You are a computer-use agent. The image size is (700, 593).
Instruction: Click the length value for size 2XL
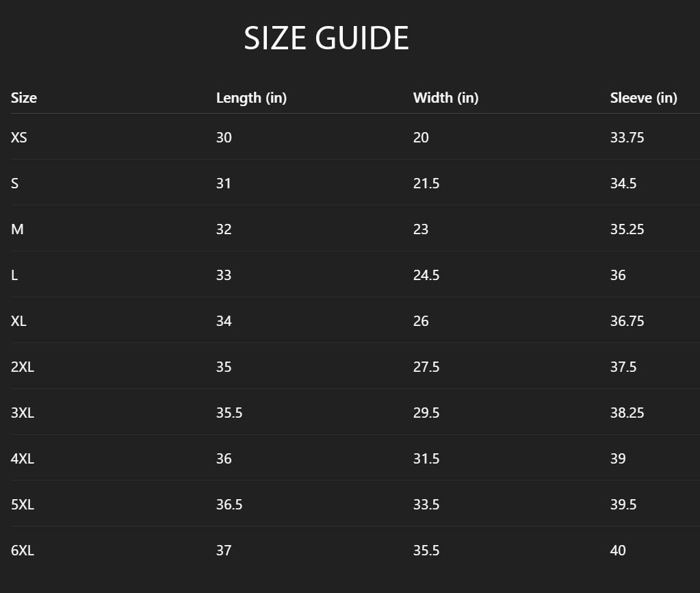click(x=224, y=367)
